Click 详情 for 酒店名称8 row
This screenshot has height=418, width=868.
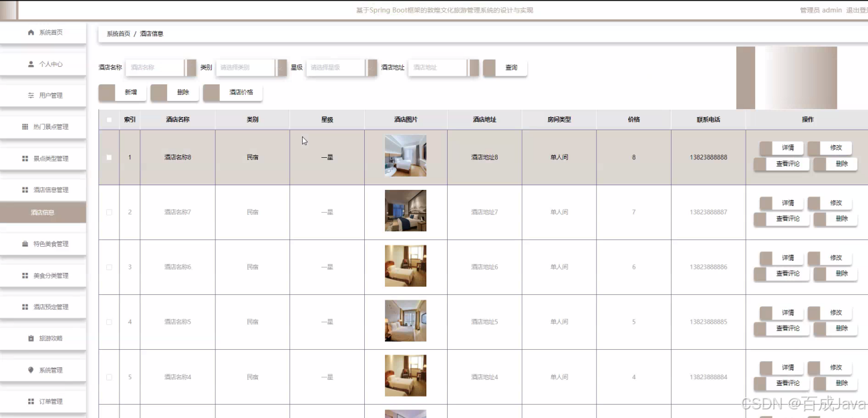(782, 148)
